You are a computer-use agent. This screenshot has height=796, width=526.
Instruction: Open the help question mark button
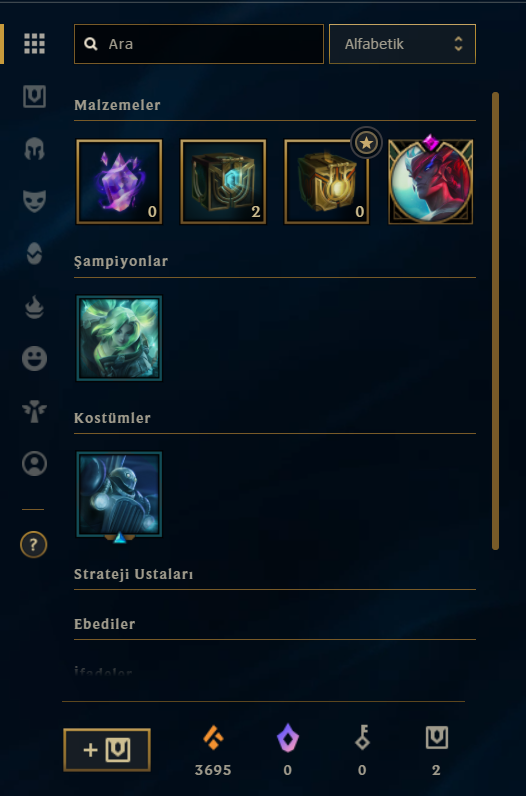(x=34, y=545)
